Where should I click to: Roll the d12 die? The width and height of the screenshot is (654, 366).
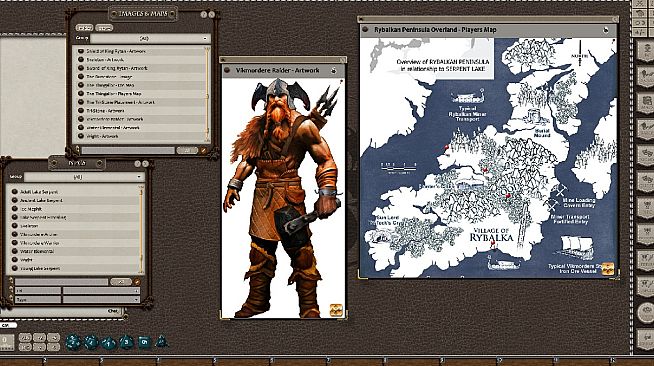[x=91, y=343]
